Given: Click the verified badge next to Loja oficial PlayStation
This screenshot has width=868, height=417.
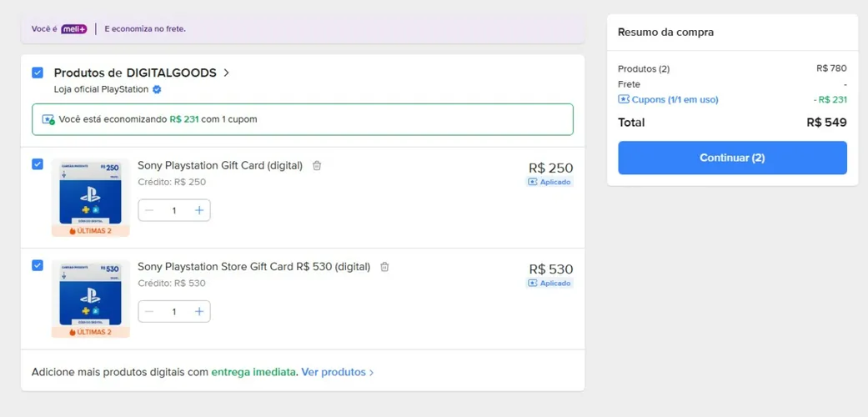Looking at the screenshot, I should pyautogui.click(x=157, y=90).
